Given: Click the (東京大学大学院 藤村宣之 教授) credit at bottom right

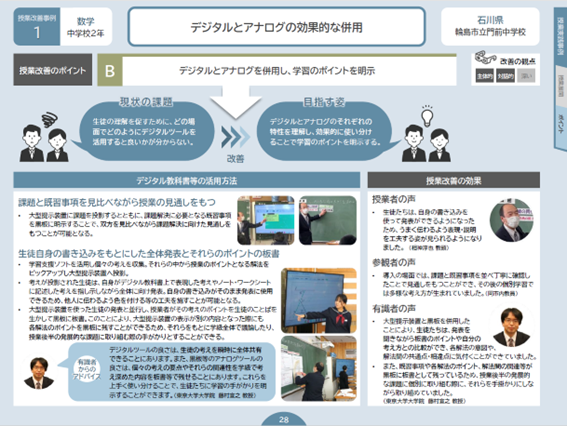Looking at the screenshot, I should (424, 401).
